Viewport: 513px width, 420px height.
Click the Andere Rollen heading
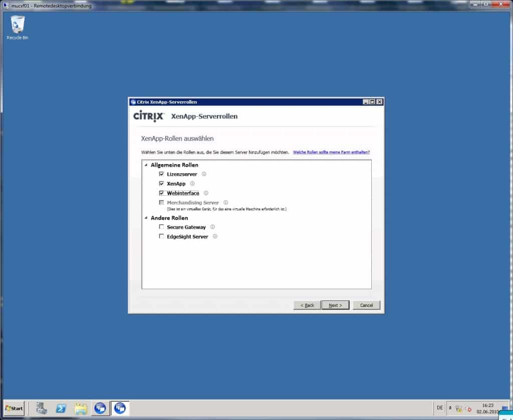[x=169, y=218]
